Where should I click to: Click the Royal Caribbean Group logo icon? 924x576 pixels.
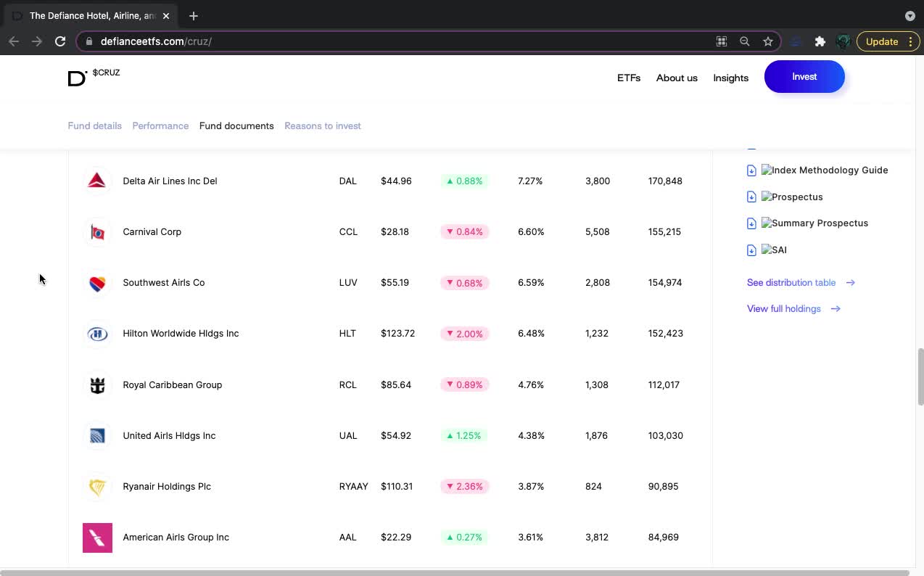97,384
